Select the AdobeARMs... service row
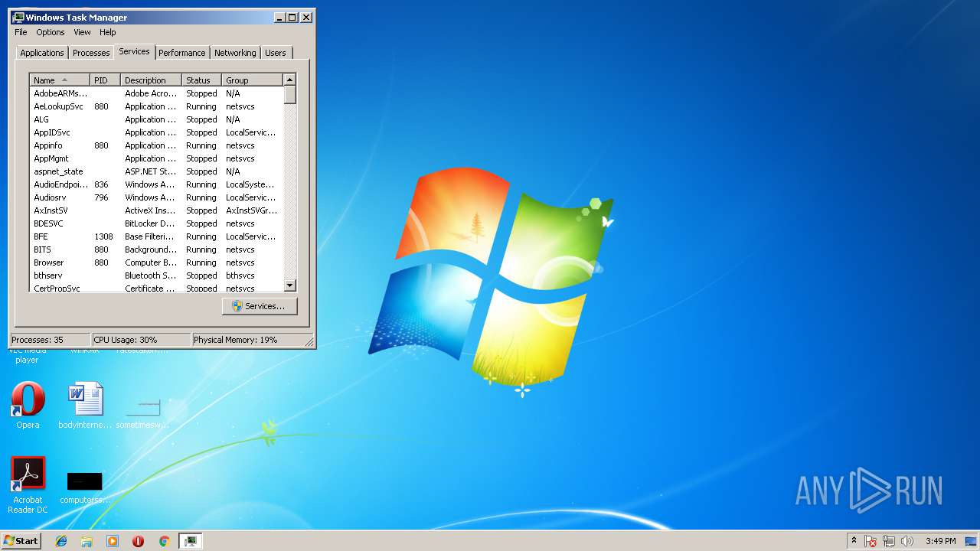This screenshot has height=551, width=980. click(x=156, y=93)
